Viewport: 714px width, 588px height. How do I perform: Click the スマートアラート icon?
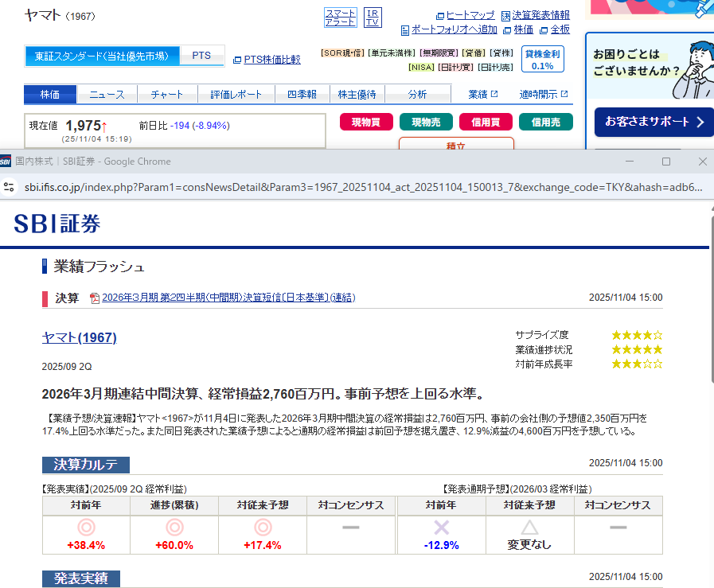[340, 18]
